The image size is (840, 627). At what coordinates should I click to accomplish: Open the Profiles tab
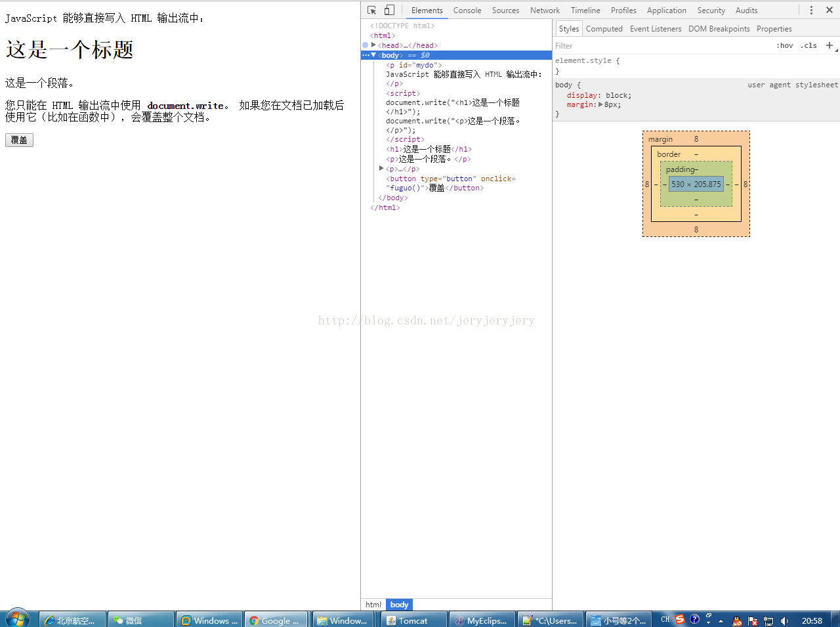coord(623,11)
